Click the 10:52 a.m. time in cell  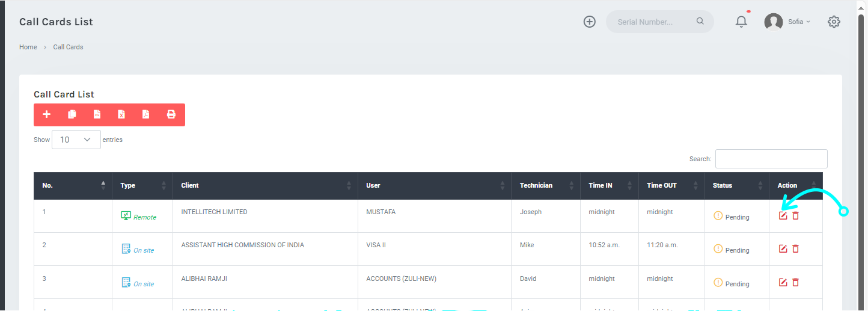[x=604, y=245]
